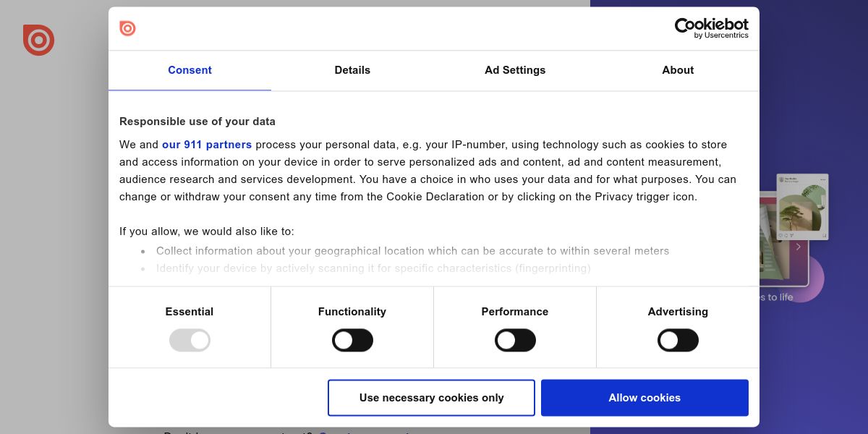Select the Consent tab
This screenshot has width=868, height=434.
point(190,70)
